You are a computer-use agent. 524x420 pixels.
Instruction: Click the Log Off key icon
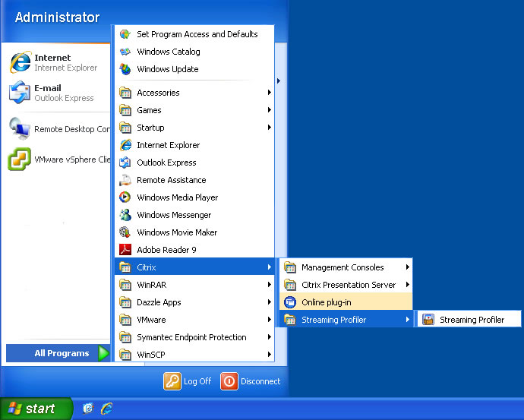pos(172,381)
